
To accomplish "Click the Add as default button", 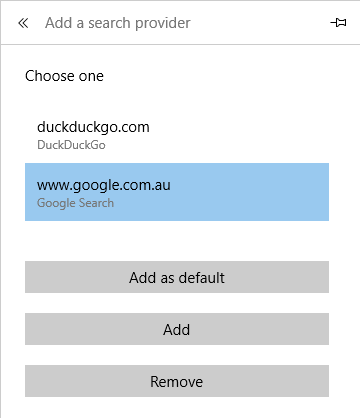I will pos(177,277).
